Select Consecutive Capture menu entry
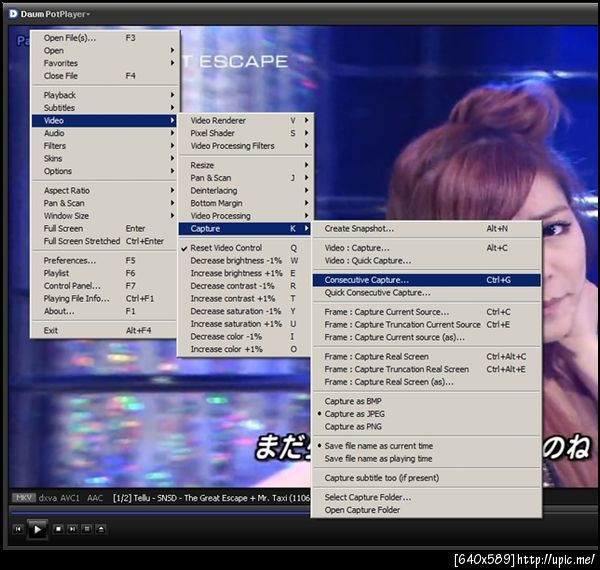The image size is (600, 570). pyautogui.click(x=366, y=280)
